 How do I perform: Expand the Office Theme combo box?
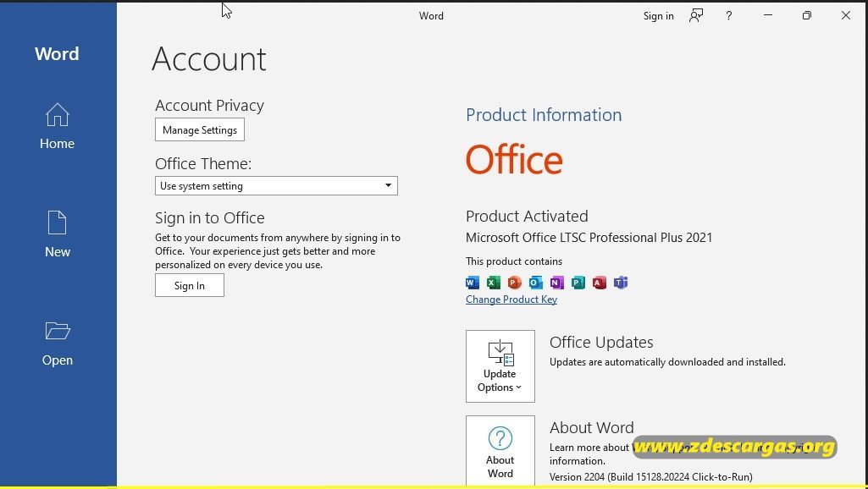tap(276, 186)
